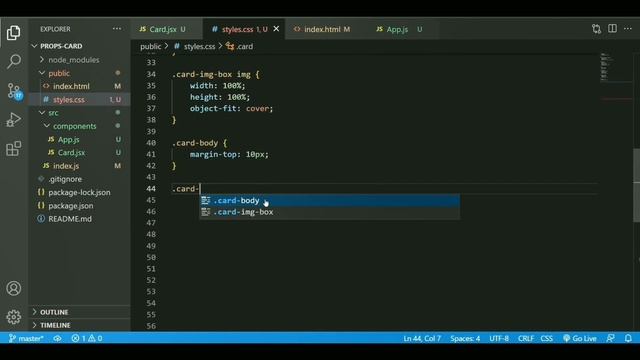Split the editor to the right

(612, 29)
